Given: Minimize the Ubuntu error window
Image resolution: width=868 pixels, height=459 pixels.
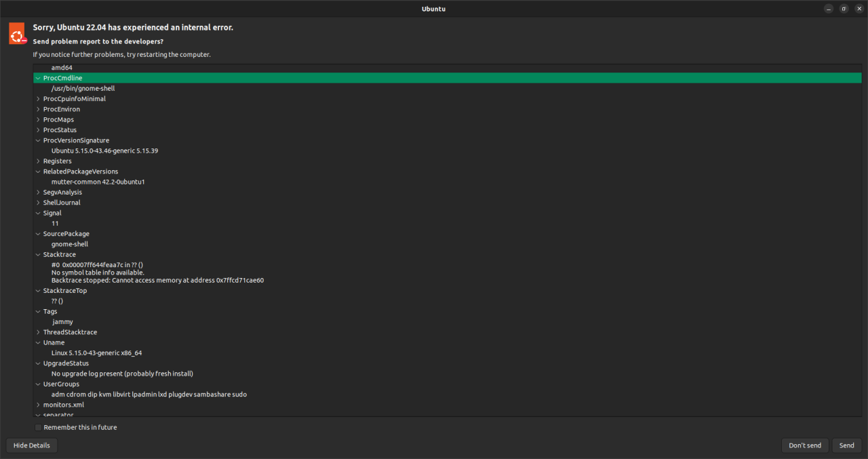Looking at the screenshot, I should [829, 9].
